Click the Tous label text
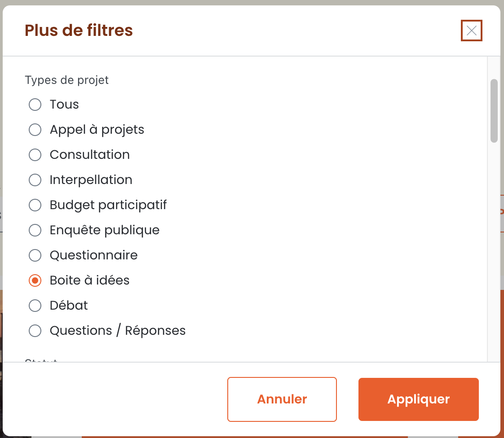 pos(64,105)
